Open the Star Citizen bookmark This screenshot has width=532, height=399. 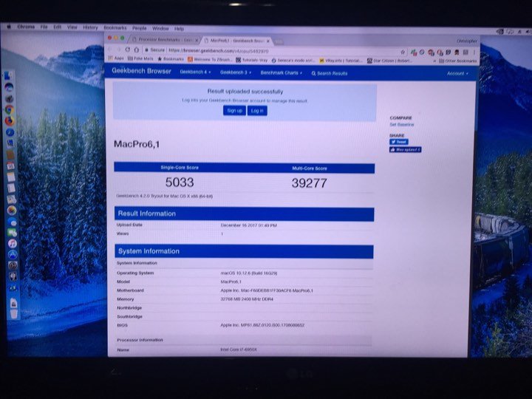[x=390, y=61]
